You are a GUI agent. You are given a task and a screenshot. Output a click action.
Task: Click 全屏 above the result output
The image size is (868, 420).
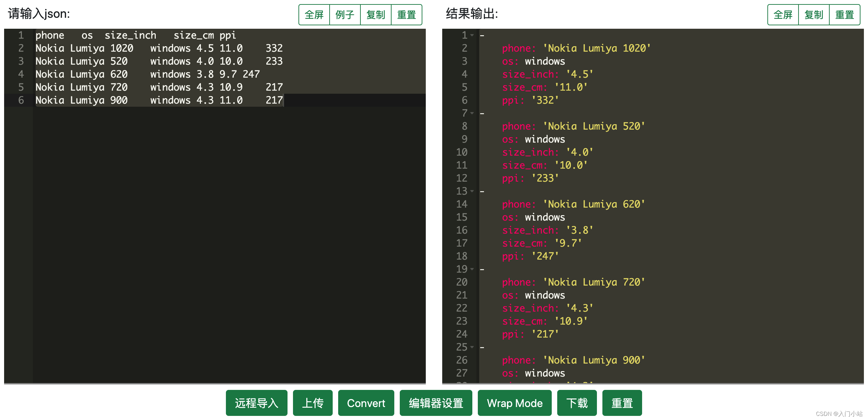(x=783, y=14)
